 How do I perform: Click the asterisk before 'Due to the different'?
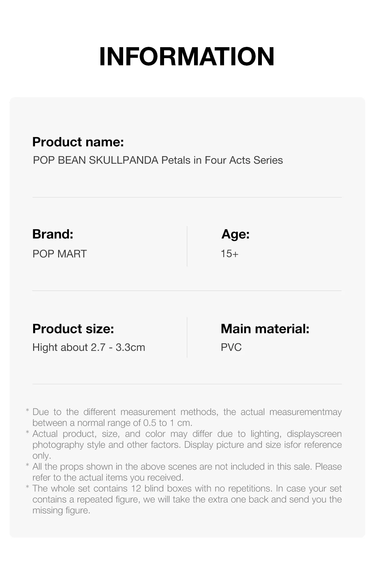(x=27, y=411)
